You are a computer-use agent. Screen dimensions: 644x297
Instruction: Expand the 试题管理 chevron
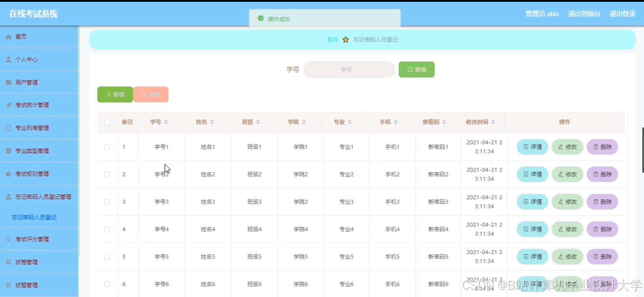68,285
